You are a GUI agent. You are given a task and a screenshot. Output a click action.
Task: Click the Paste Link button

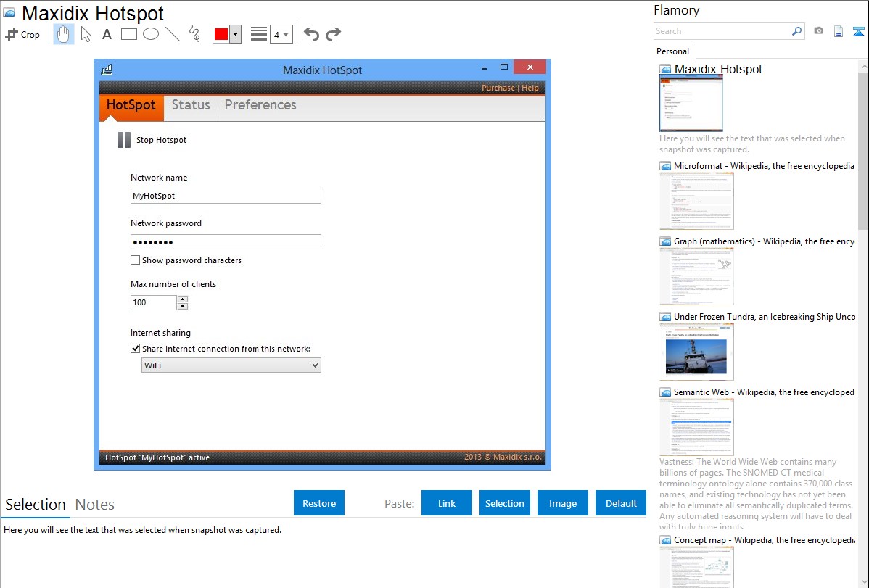tap(447, 503)
